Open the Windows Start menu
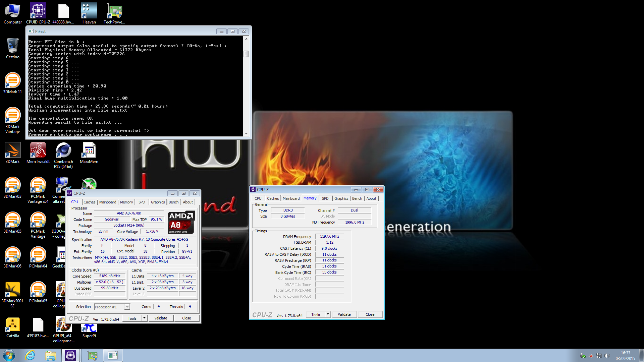The image size is (644, 362). [9, 355]
